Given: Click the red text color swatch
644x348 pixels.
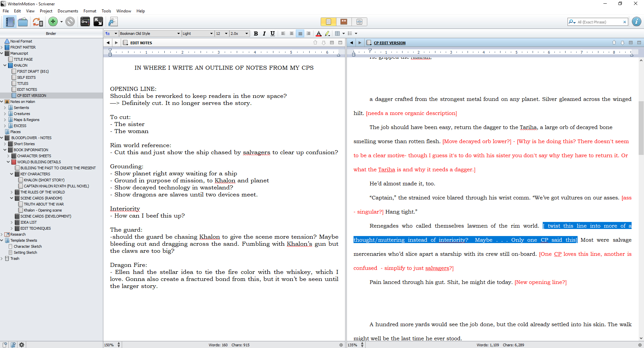Looking at the screenshot, I should click(x=319, y=34).
